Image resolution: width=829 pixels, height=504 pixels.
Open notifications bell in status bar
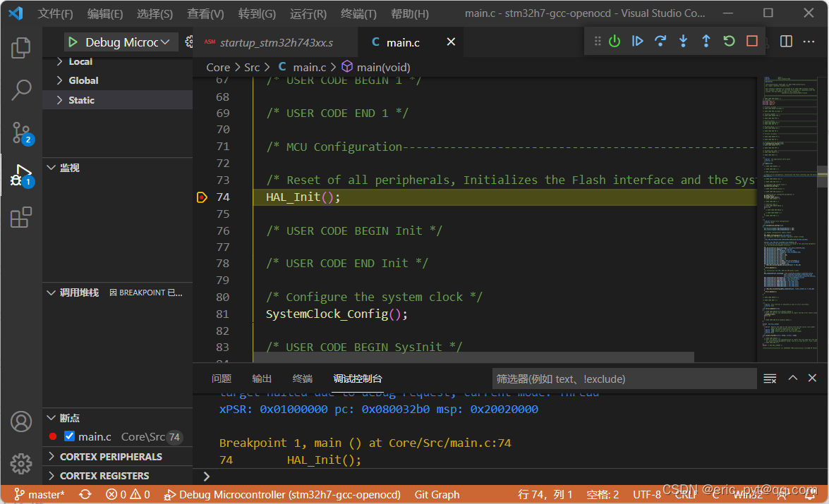pos(810,495)
